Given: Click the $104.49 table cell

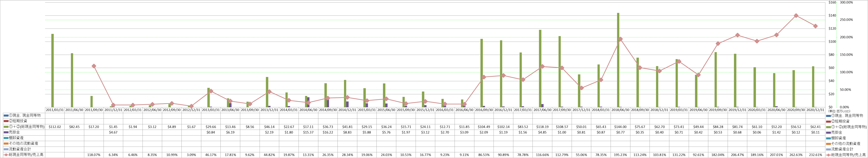Looking at the screenshot, I should pyautogui.click(x=484, y=127).
